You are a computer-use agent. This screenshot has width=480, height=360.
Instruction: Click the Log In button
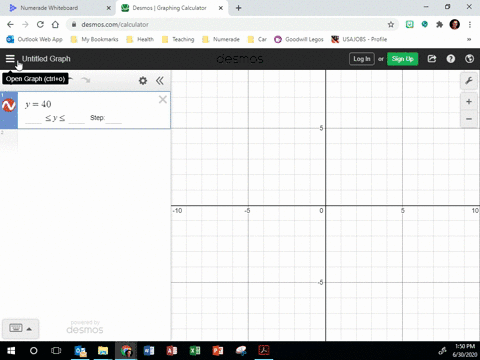click(362, 59)
